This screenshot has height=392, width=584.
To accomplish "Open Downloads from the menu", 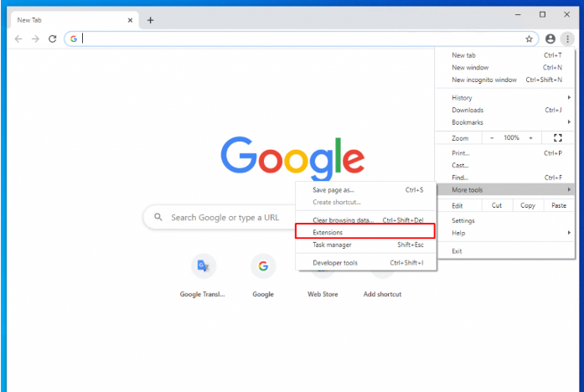I will (505, 110).
